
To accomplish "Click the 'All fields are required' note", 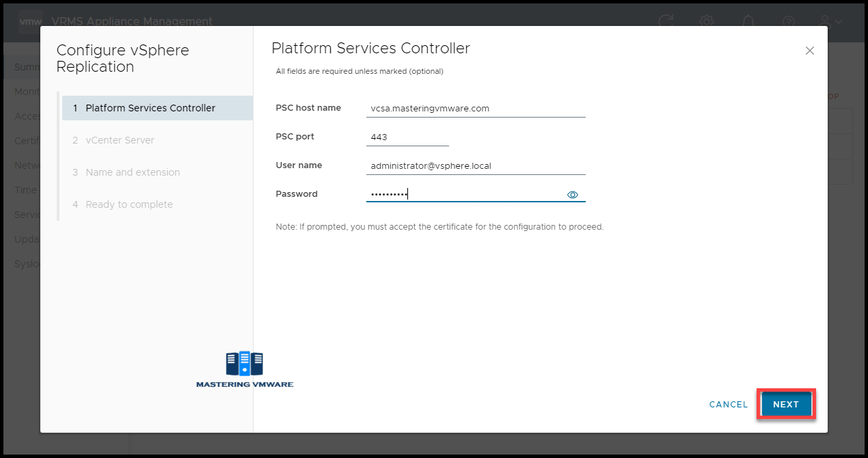I will pyautogui.click(x=360, y=71).
